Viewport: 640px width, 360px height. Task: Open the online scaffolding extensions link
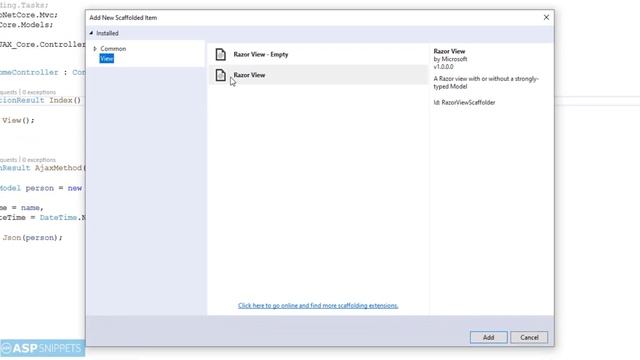click(x=318, y=306)
